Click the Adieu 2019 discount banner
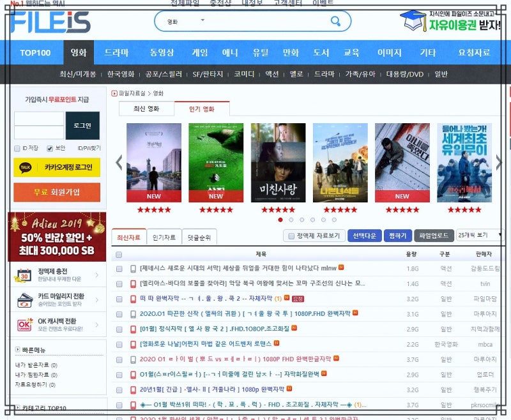The image size is (511, 420). click(57, 237)
